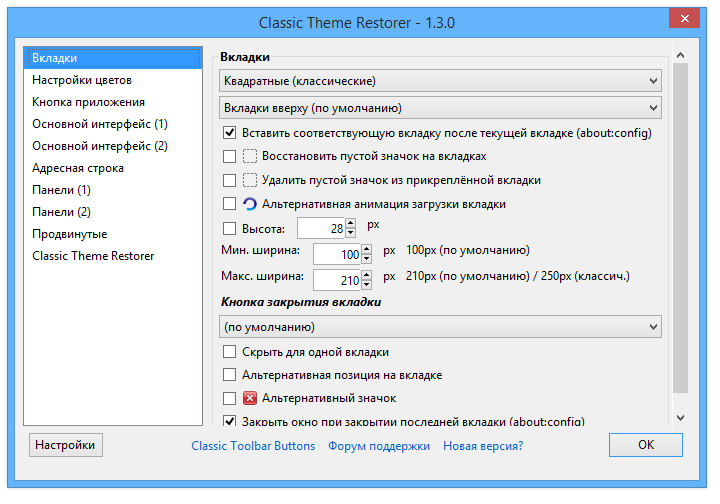The height and width of the screenshot is (504, 720).
Task: Open Основной интерфейс (1) category
Action: click(113, 124)
